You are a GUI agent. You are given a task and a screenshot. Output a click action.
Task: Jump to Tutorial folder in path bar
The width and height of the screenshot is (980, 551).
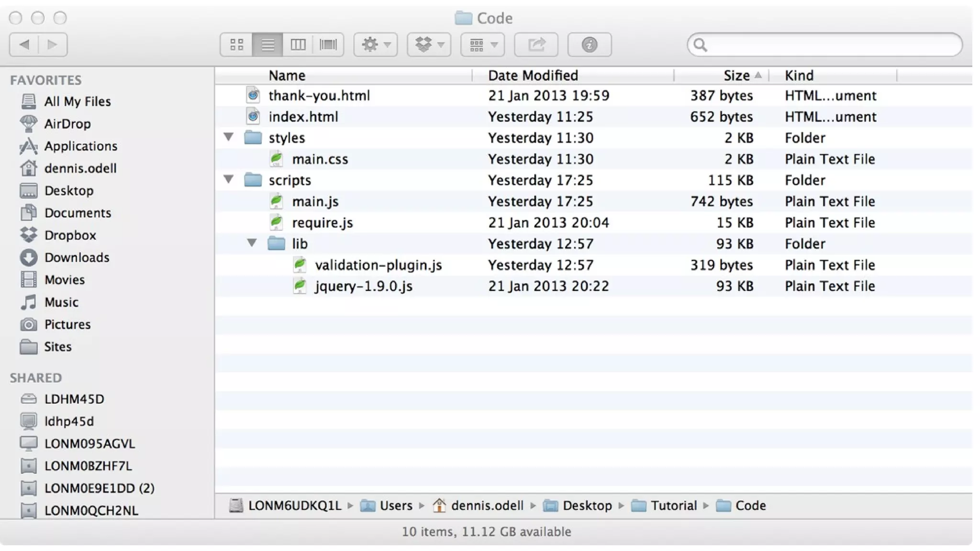[673, 506]
